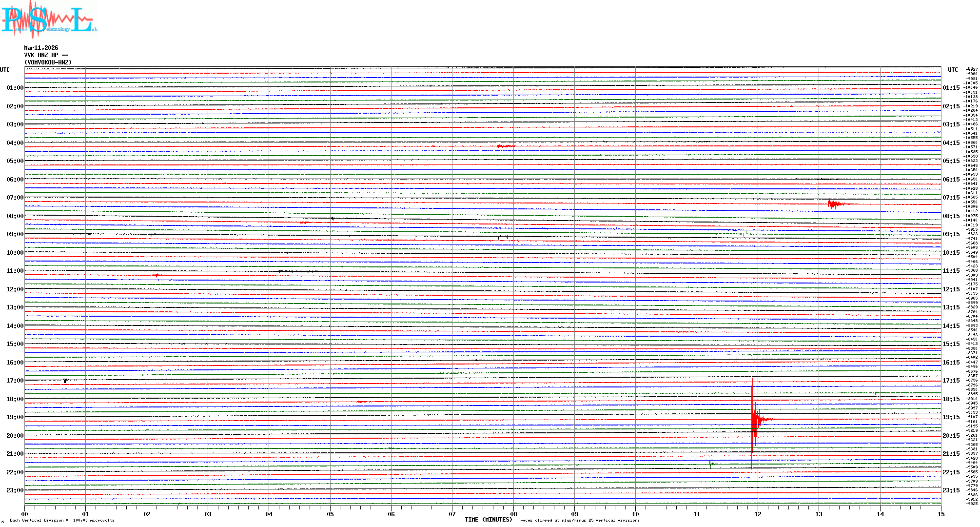
Task: Click the large red earthquake waveform near 19:00
Action: [x=754, y=419]
